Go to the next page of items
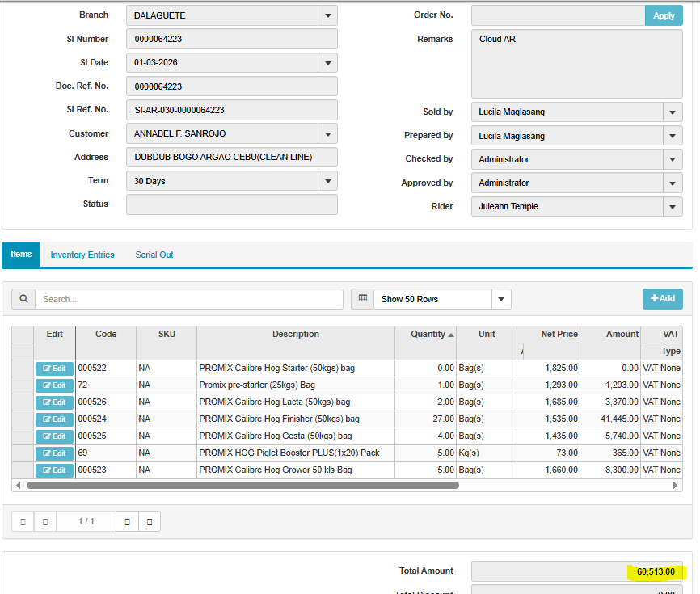This screenshot has width=700, height=594. (x=127, y=521)
